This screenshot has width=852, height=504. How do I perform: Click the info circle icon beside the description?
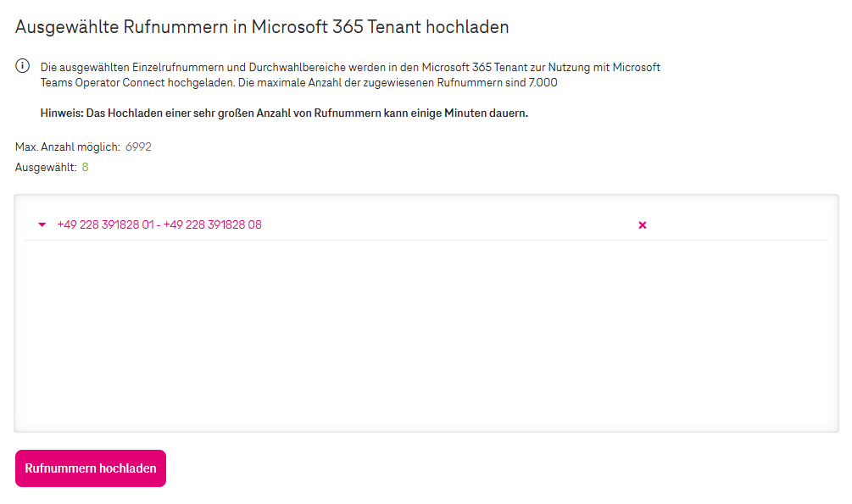(x=23, y=67)
